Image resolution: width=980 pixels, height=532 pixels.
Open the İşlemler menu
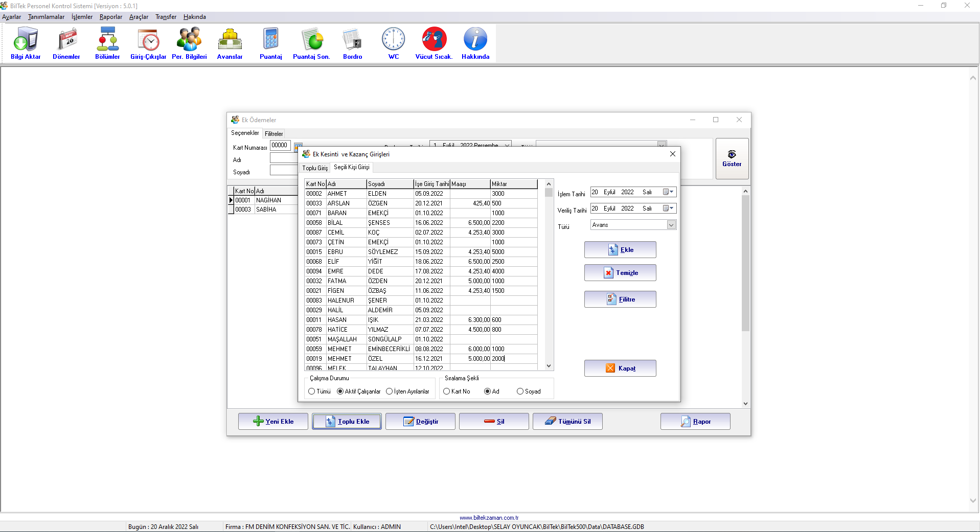82,17
